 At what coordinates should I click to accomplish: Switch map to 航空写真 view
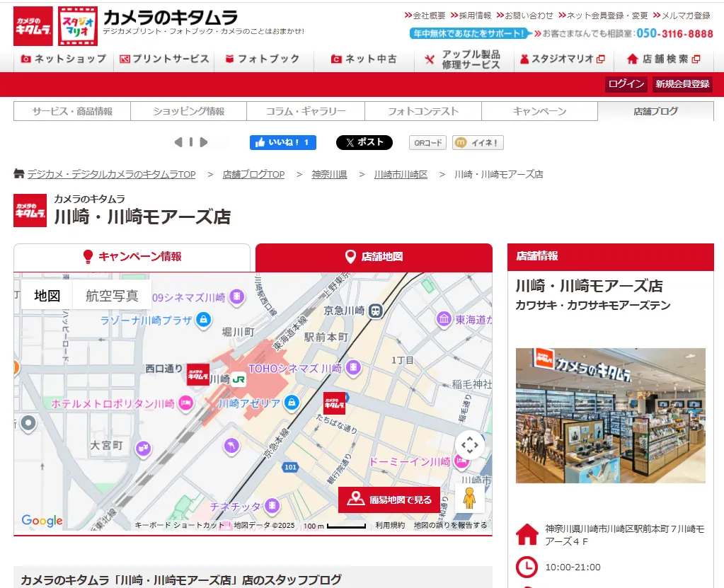pos(113,295)
